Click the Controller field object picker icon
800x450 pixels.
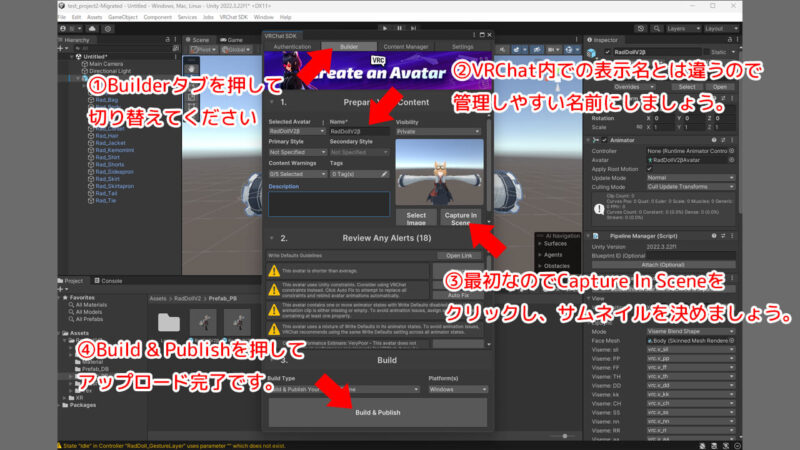[x=732, y=151]
